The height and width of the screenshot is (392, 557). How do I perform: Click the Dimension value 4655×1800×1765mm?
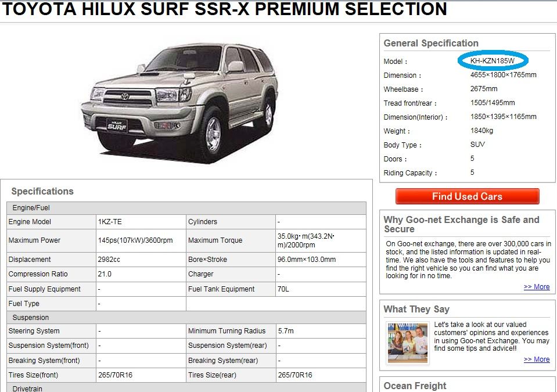504,75
